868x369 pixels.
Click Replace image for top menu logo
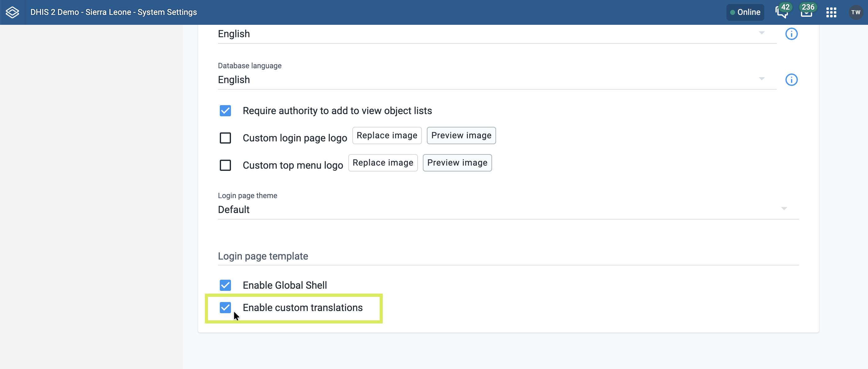[x=383, y=162]
